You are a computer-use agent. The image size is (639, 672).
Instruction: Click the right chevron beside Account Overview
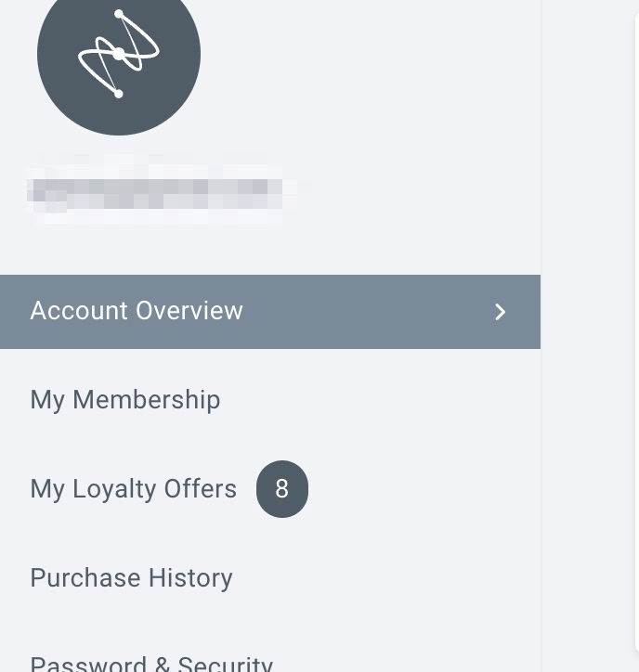point(500,312)
